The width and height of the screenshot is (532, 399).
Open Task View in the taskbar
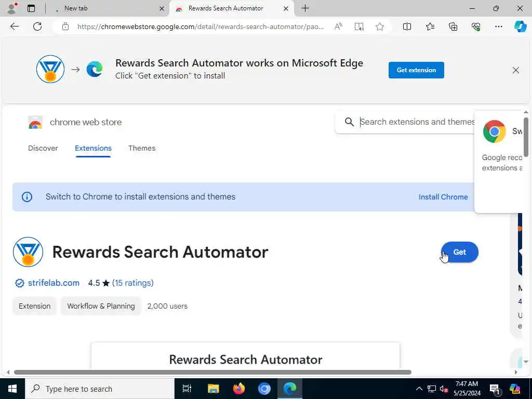[187, 389]
